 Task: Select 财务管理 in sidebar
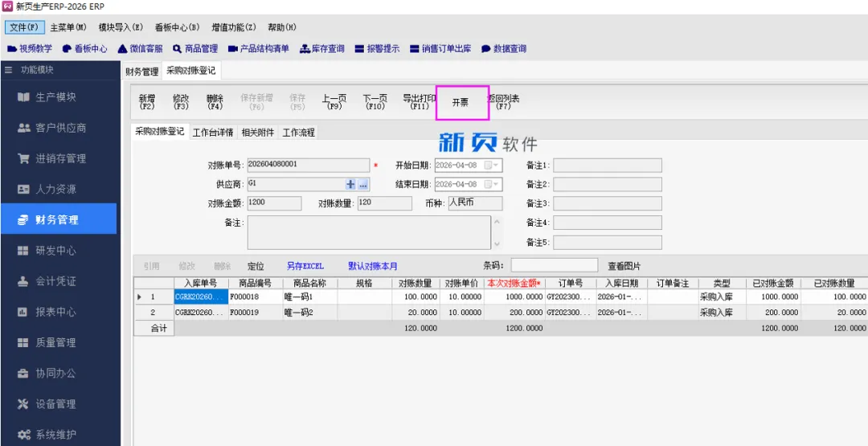point(58,219)
